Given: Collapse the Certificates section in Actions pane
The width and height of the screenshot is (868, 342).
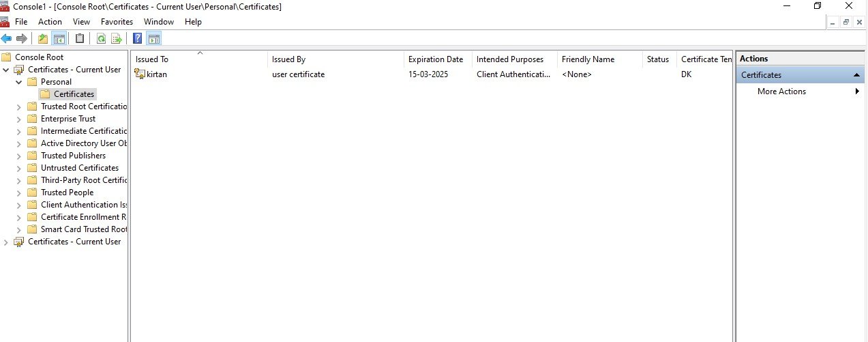Looking at the screenshot, I should coord(856,75).
